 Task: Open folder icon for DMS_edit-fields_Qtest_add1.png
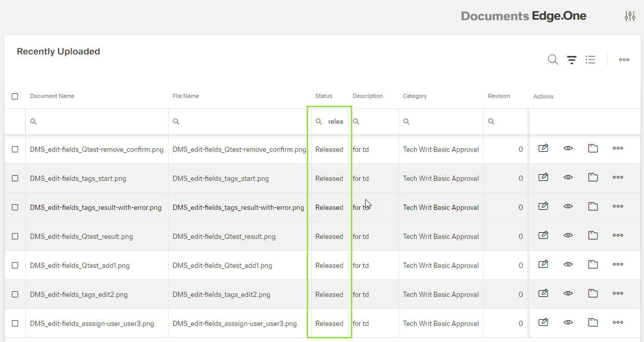(x=593, y=265)
